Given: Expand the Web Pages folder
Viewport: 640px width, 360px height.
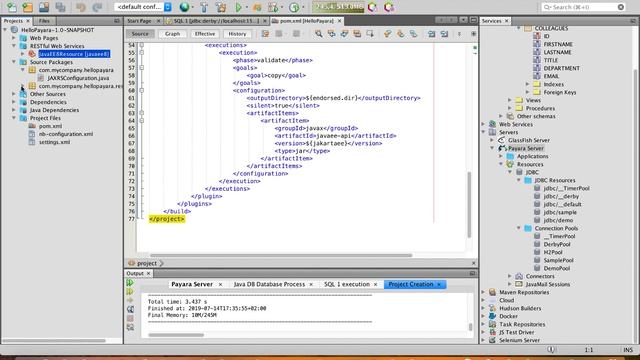Looking at the screenshot, I should point(14,38).
